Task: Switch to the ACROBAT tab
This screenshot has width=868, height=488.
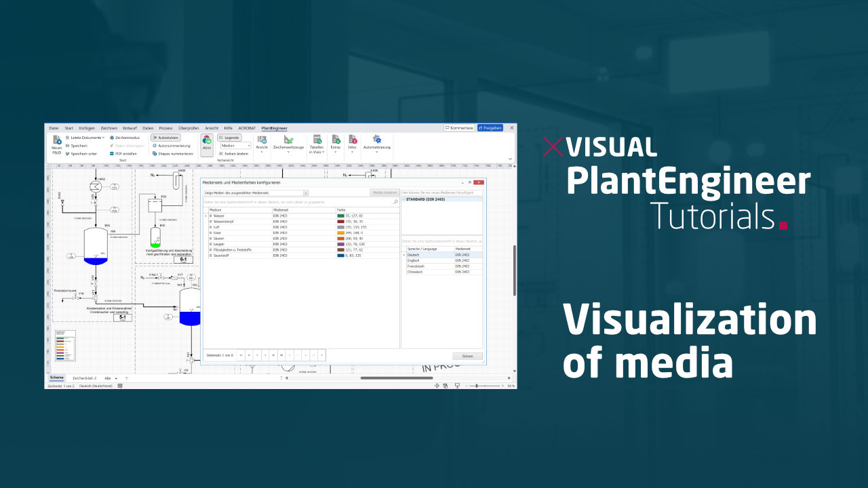Action: point(247,127)
